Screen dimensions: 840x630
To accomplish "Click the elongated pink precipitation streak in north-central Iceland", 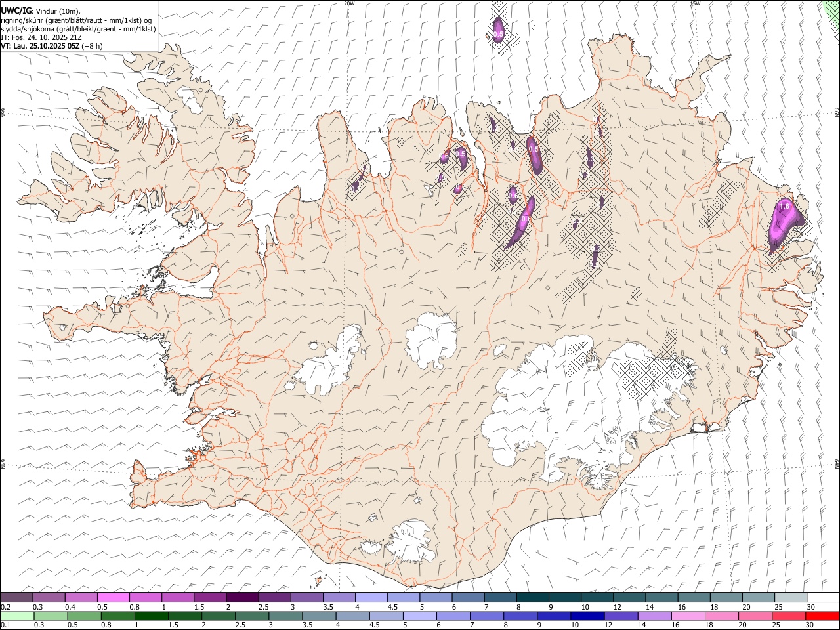I will pos(521,222).
